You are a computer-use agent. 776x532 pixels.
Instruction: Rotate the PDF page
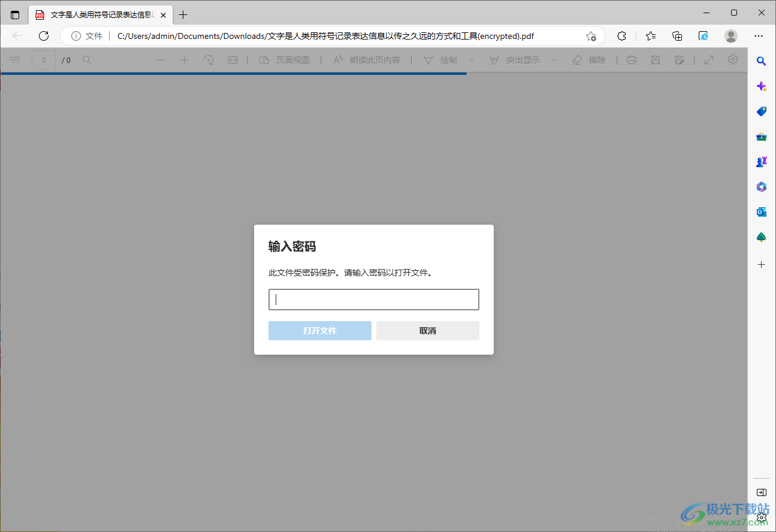click(x=209, y=60)
